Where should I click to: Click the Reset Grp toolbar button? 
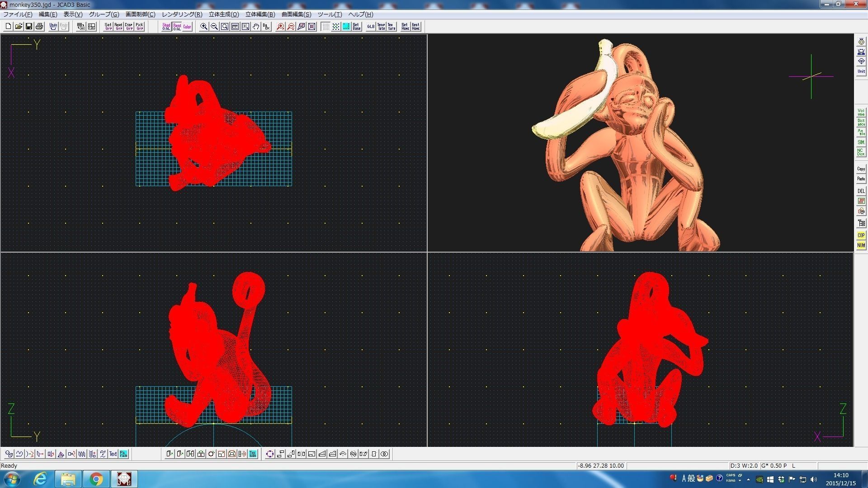tap(118, 27)
